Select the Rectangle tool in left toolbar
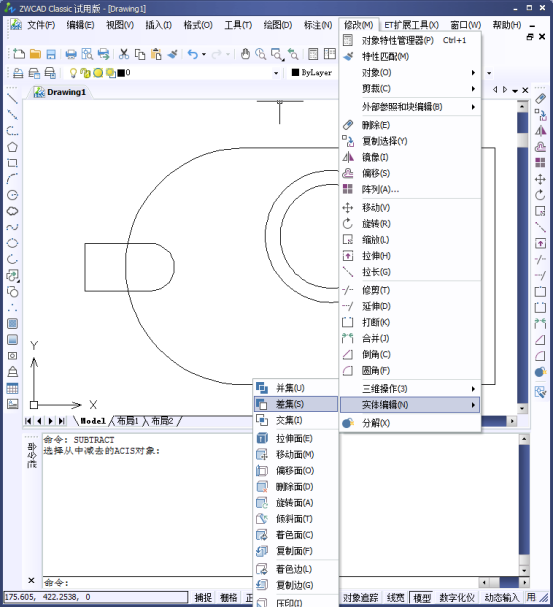The image size is (554, 607). coord(12,163)
